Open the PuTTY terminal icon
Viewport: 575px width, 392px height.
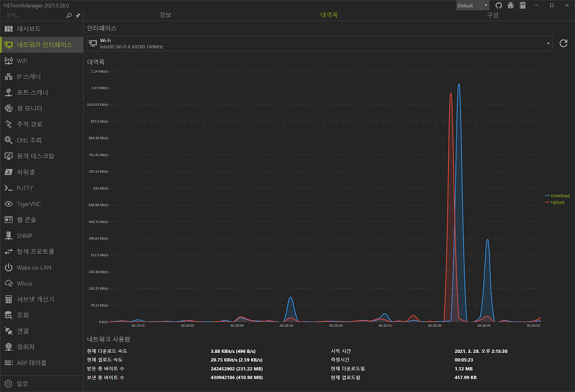9,188
